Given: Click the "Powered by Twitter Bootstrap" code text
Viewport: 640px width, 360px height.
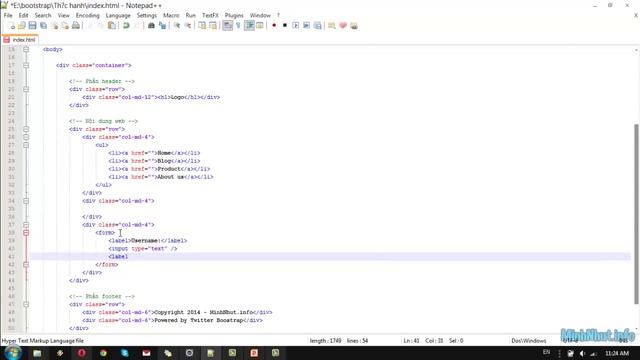Looking at the screenshot, I should click(x=199, y=320).
